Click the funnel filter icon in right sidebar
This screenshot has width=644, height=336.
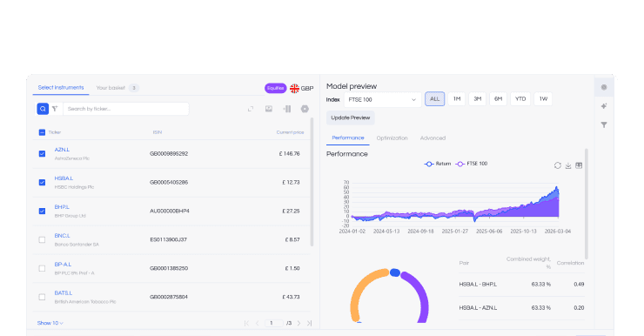pyautogui.click(x=604, y=124)
